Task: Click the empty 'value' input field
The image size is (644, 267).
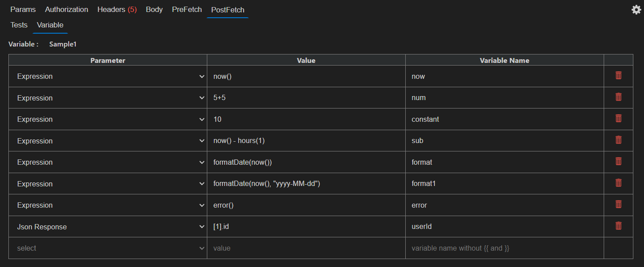Action: [x=306, y=248]
